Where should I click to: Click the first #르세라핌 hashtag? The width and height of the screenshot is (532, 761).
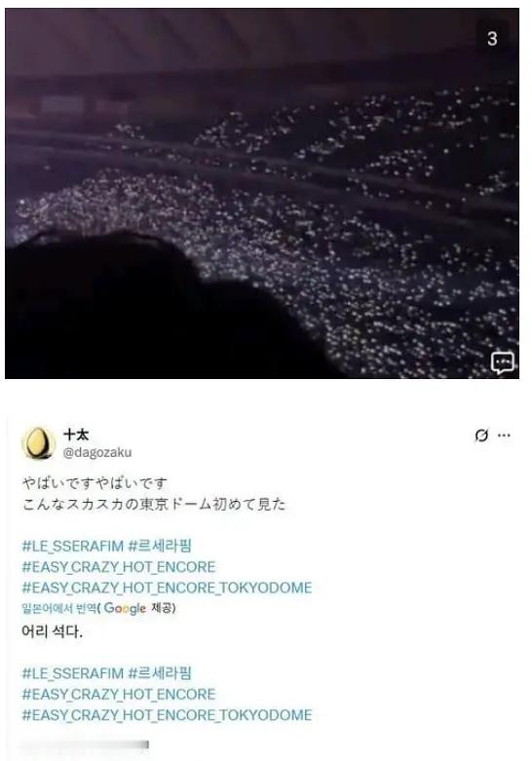160,546
